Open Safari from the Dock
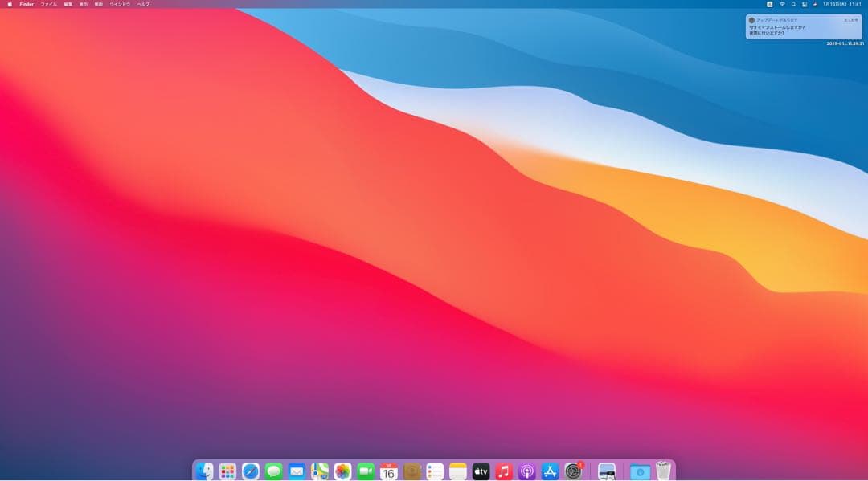 click(250, 472)
